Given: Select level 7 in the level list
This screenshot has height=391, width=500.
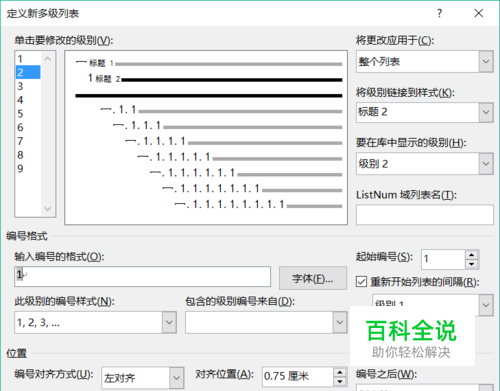Looking at the screenshot, I should tap(28, 141).
